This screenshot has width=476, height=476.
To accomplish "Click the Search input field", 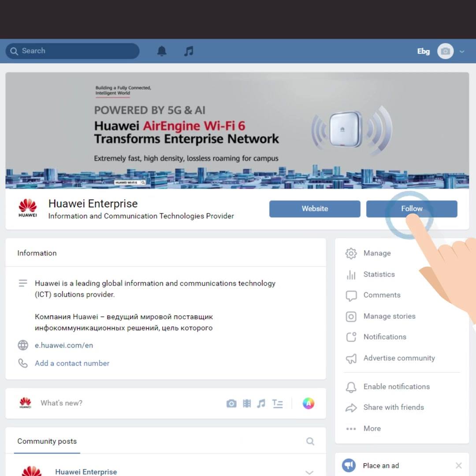I will (73, 51).
